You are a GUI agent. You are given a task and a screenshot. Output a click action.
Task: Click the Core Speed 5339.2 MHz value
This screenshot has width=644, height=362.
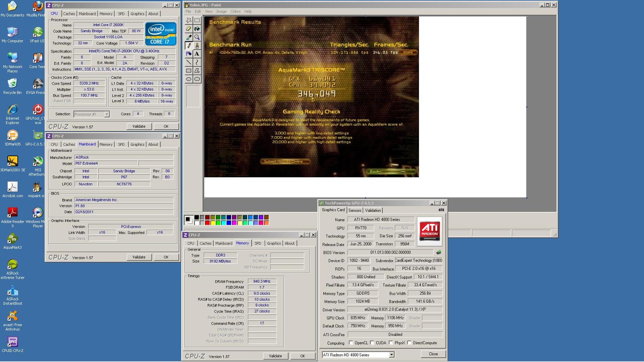click(89, 83)
